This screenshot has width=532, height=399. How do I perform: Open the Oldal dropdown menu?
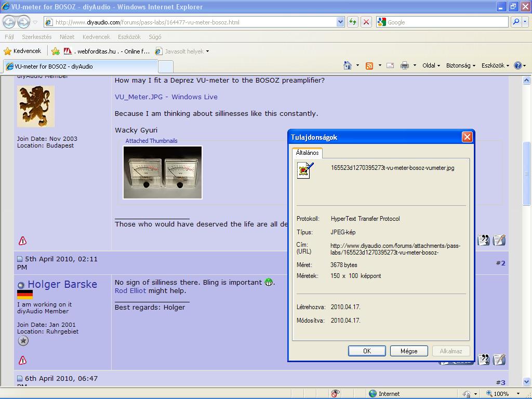(x=431, y=65)
